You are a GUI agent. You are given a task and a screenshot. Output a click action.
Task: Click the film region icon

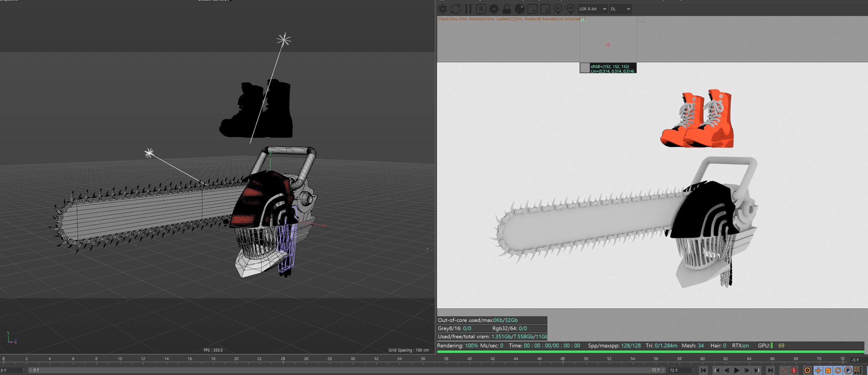545,9
